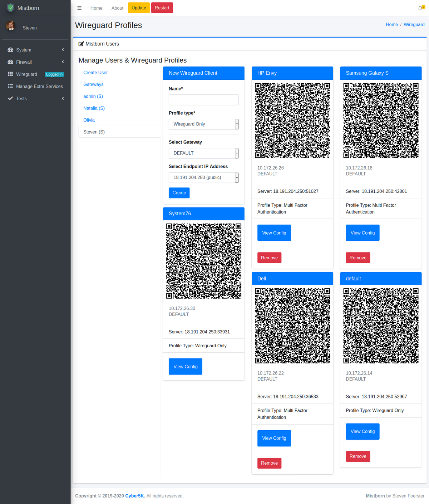Viewport: 429px width, 504px height.
Task: Open Manage Extra Services sidebar item
Action: pyautogui.click(x=35, y=86)
